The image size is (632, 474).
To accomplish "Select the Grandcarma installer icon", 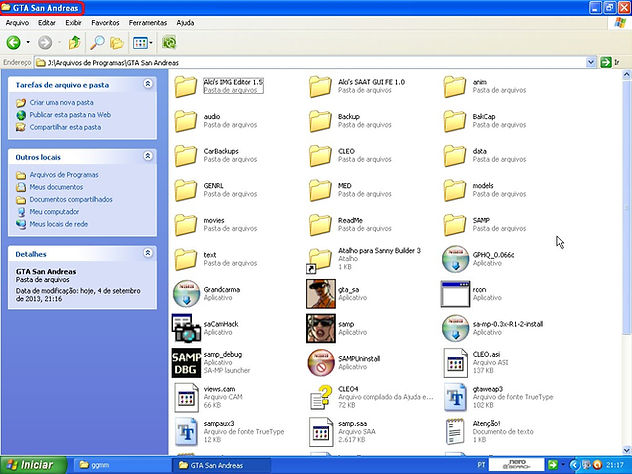I will [186, 293].
